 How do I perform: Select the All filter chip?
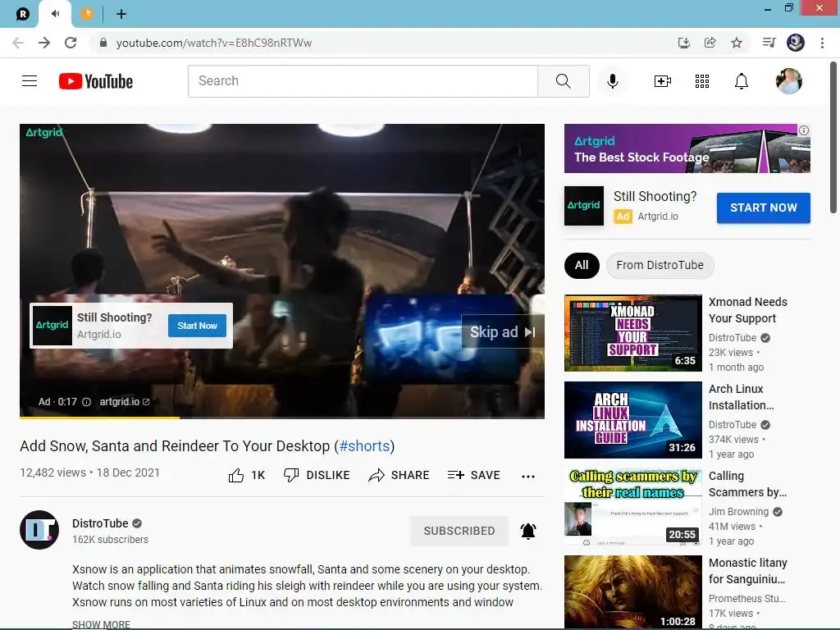[x=582, y=265]
